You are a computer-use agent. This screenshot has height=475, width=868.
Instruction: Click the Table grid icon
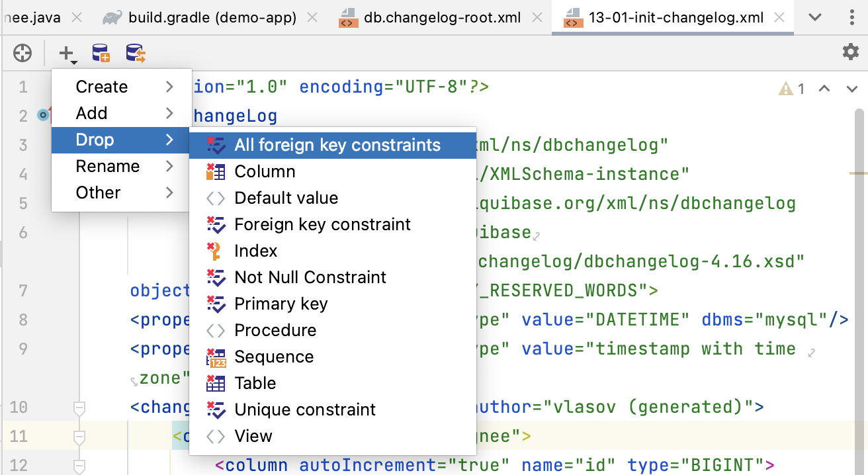[216, 383]
